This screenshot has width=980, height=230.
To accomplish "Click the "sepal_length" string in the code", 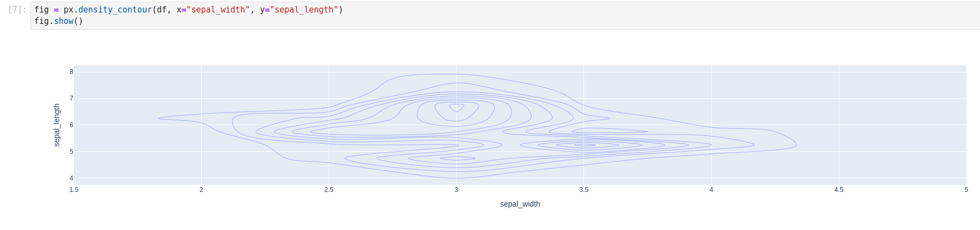I will [x=304, y=10].
